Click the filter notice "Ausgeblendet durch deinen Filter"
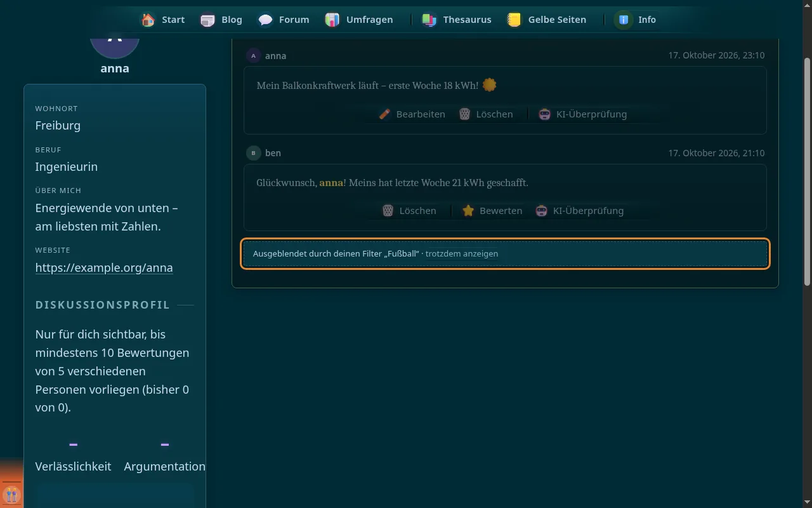 coord(506,253)
